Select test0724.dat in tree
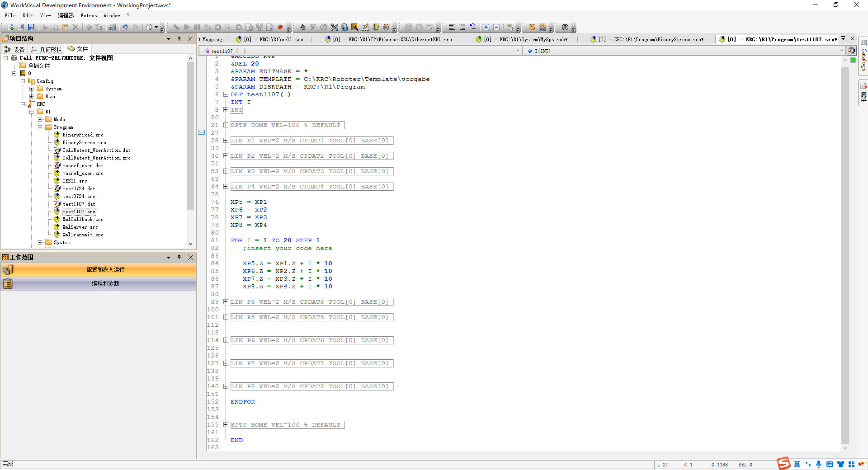Viewport: 868px width, 470px height. coord(79,188)
